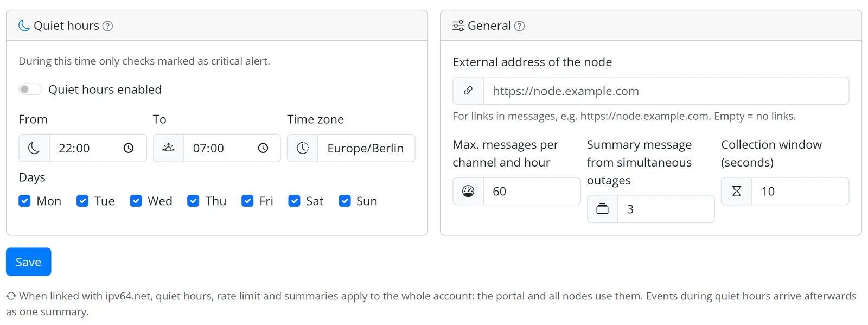The image size is (868, 325).
Task: Click the speedometer icon beside Max. messages
Action: tap(468, 191)
